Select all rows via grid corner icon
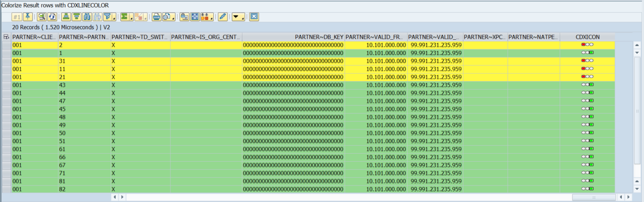The width and height of the screenshot is (644, 202). pos(7,37)
